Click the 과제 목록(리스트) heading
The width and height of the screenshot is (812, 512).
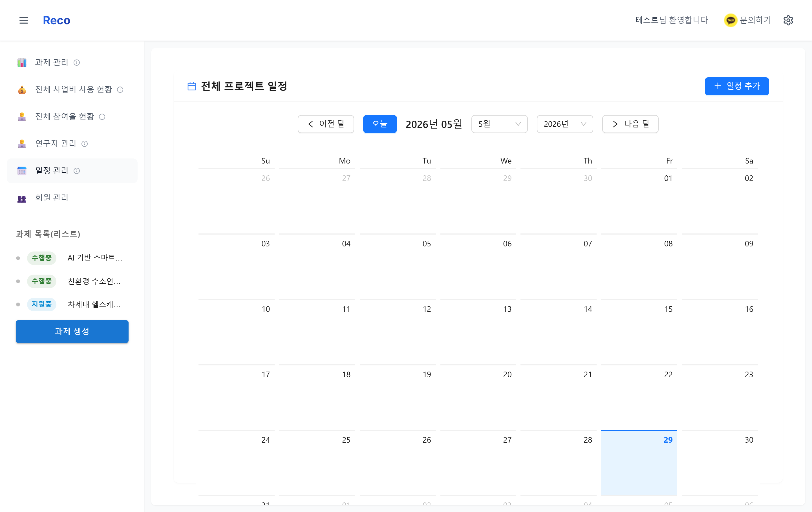pyautogui.click(x=48, y=234)
